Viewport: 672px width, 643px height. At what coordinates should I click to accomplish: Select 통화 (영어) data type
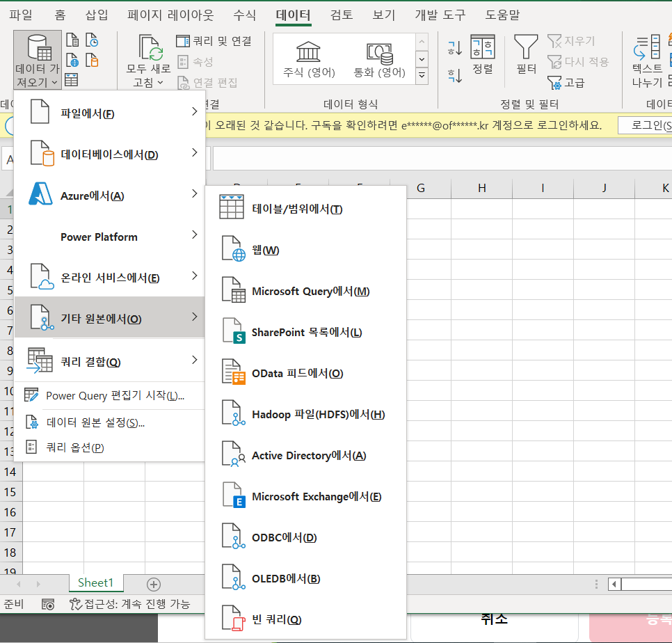379,60
